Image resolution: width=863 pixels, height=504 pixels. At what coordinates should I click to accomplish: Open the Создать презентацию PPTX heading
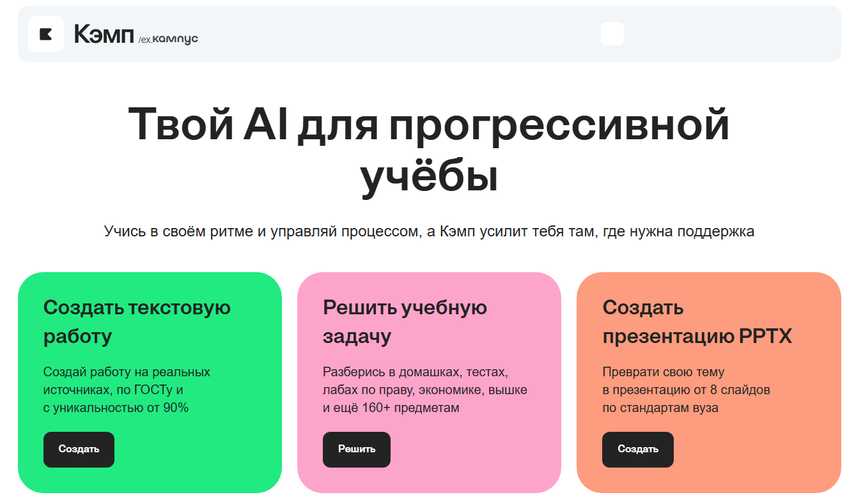pyautogui.click(x=697, y=322)
